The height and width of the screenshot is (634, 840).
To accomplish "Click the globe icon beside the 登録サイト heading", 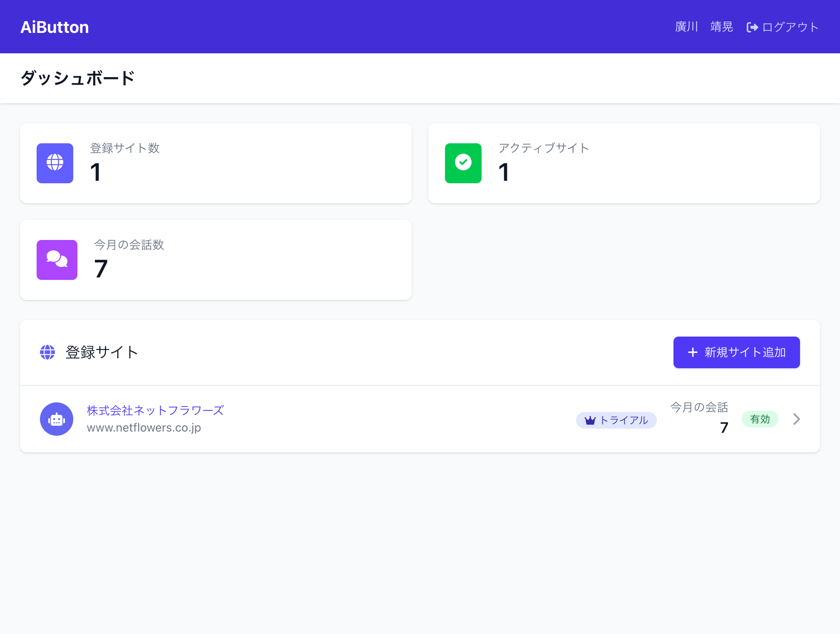I will [47, 352].
